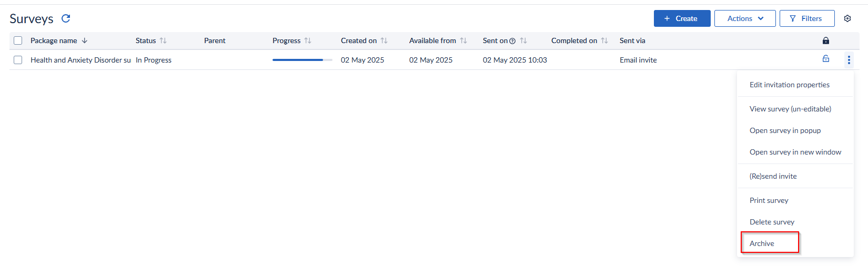This screenshot has width=868, height=266.
Task: Click the Sent via column header
Action: pyautogui.click(x=632, y=40)
